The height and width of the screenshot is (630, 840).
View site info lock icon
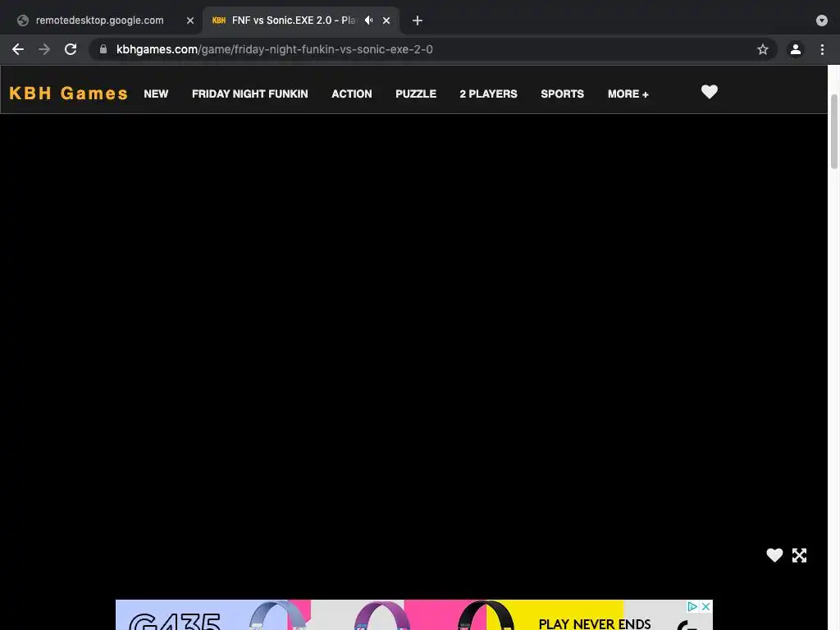click(x=103, y=49)
